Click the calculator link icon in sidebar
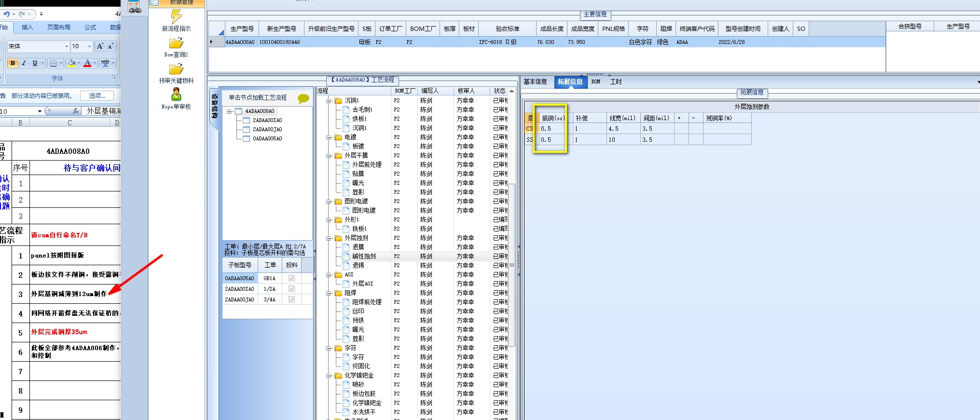Image resolution: width=980 pixels, height=420 pixels. [135, 7]
